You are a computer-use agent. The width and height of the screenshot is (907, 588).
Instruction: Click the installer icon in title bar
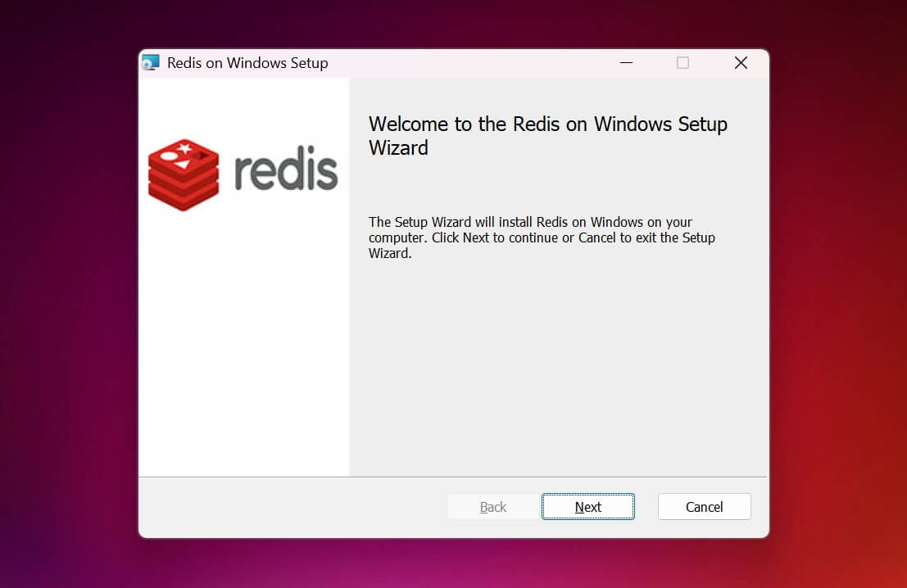151,62
